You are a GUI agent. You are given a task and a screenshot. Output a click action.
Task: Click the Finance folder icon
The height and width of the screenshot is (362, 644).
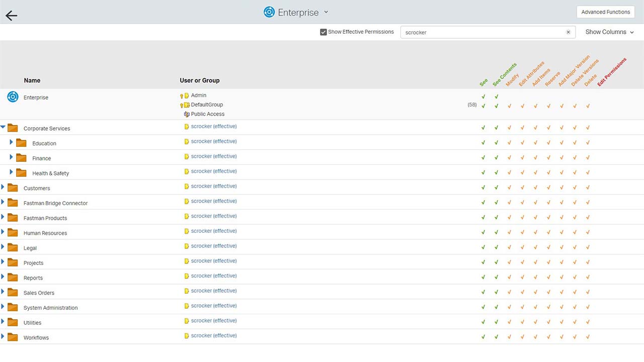tap(21, 158)
